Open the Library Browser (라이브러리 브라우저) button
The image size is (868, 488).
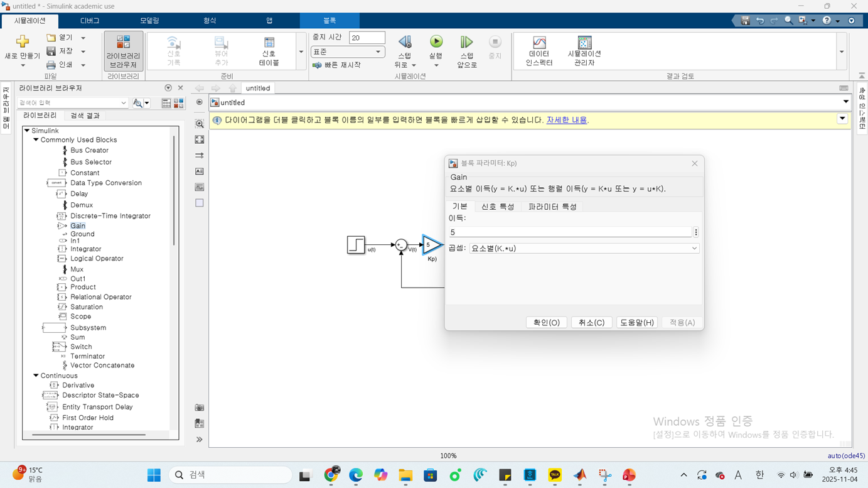coord(123,52)
